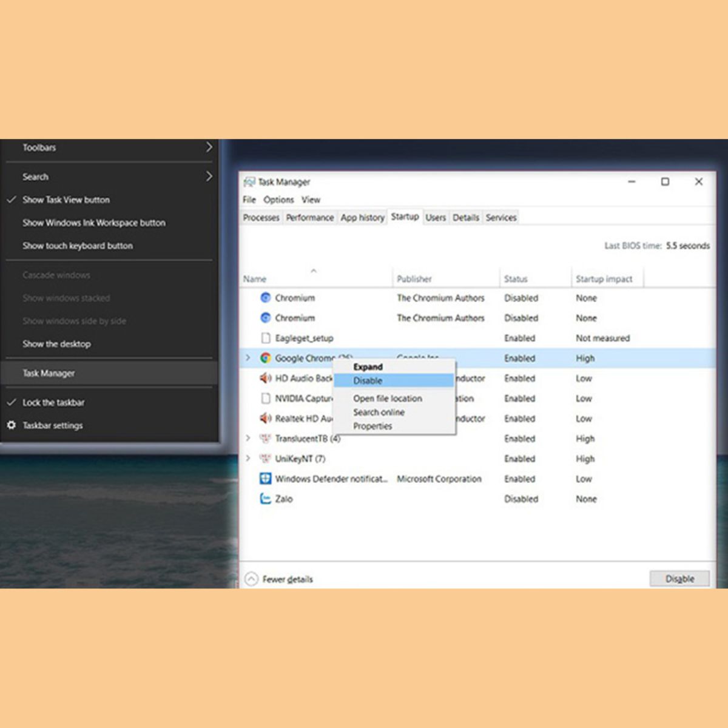Image resolution: width=728 pixels, height=728 pixels.
Task: Enable Show Windows Ink Workspace button
Action: (x=93, y=223)
